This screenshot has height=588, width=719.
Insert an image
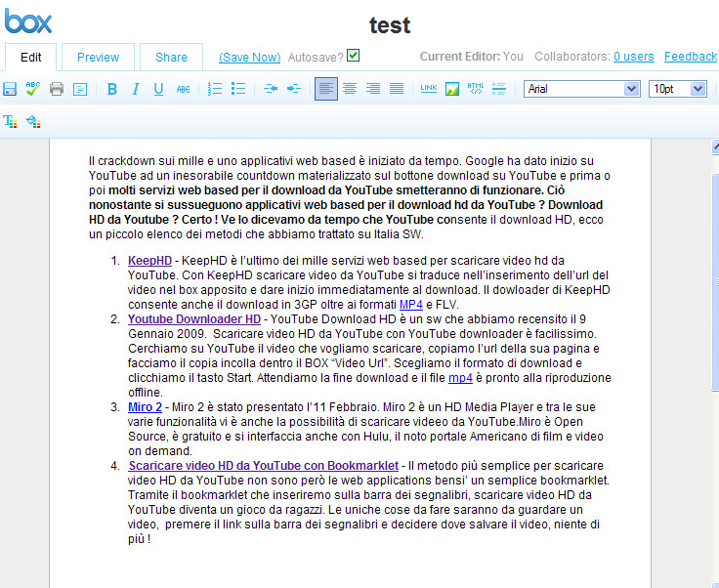click(x=451, y=89)
